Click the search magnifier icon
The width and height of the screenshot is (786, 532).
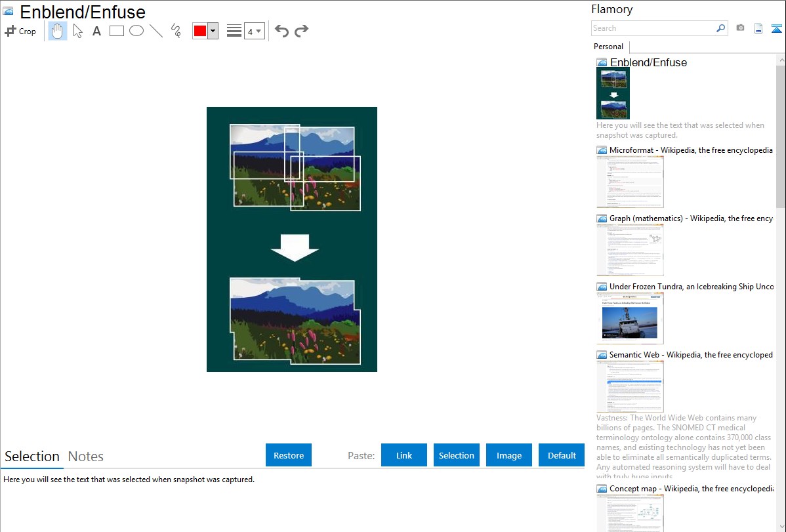[x=721, y=28]
